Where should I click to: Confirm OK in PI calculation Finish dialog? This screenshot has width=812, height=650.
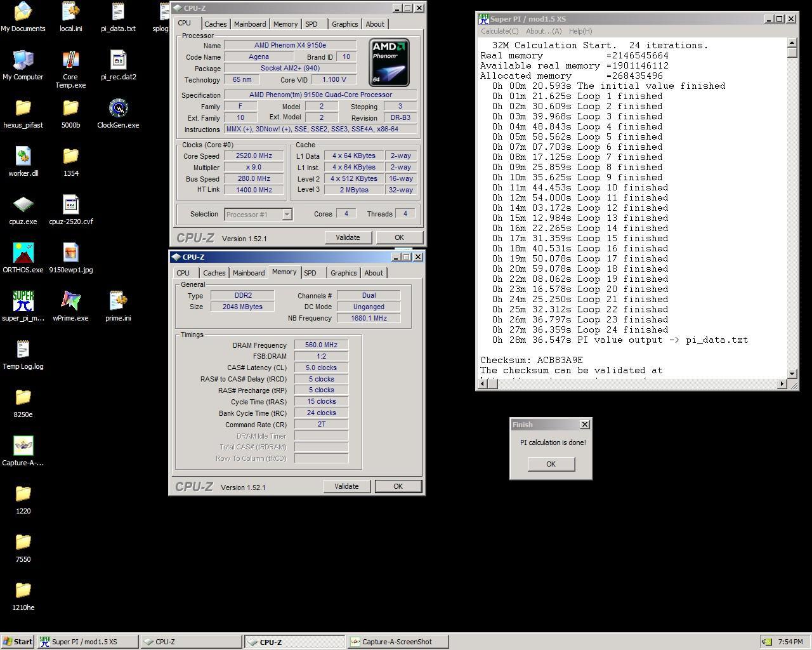[x=551, y=464]
